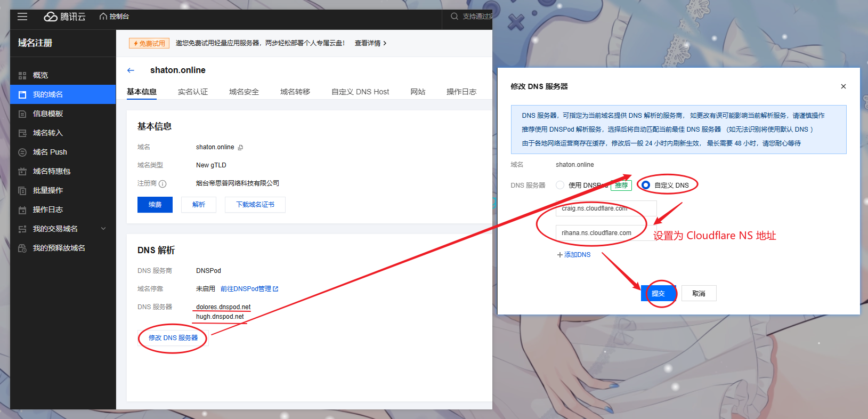Switch to the 域名安全 tab
The height and width of the screenshot is (419, 868).
click(x=244, y=92)
